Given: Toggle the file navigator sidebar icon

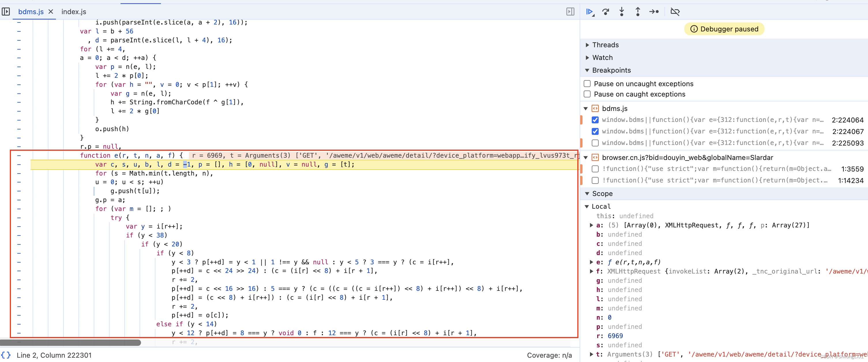Looking at the screenshot, I should (6, 12).
